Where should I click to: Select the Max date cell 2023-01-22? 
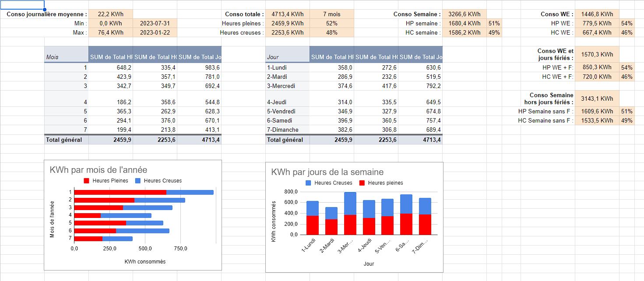(155, 33)
